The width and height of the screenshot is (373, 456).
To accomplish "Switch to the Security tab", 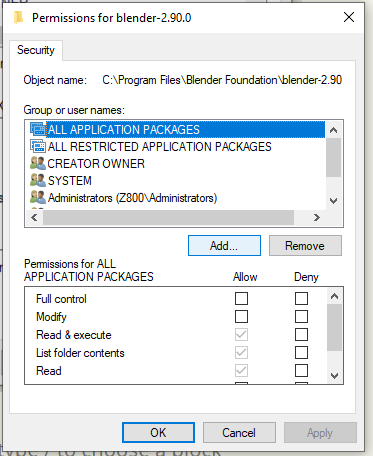I will point(36,50).
